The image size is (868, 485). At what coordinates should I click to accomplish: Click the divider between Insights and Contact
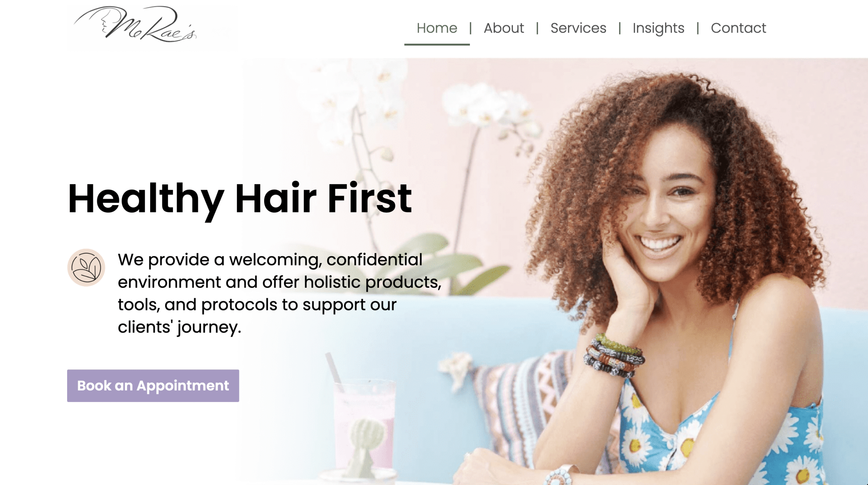[x=698, y=28]
